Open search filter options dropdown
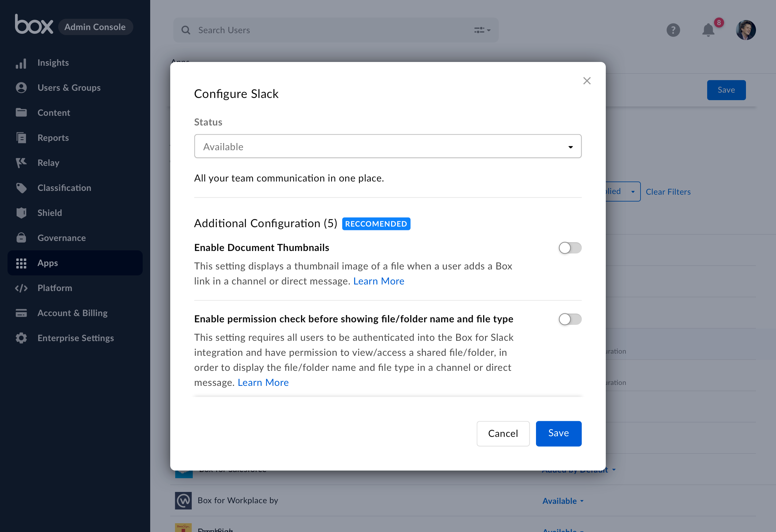The height and width of the screenshot is (532, 776). pos(482,30)
